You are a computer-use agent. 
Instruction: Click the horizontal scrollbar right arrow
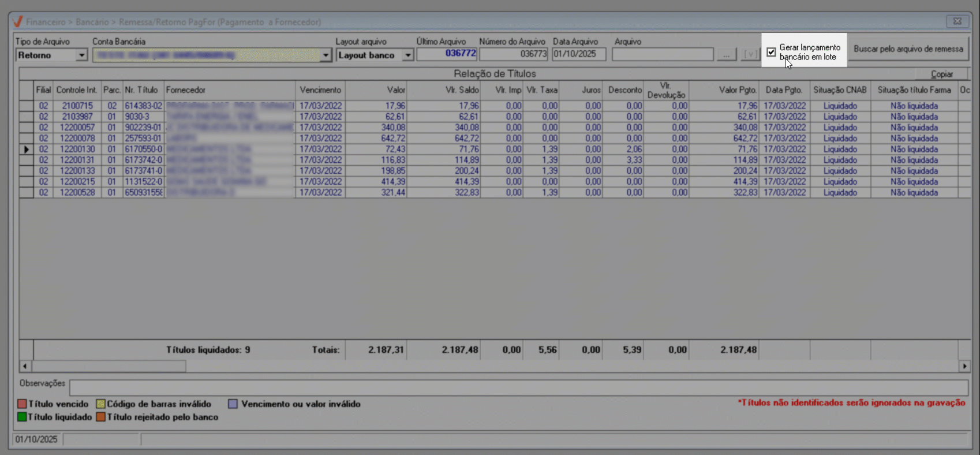[964, 366]
